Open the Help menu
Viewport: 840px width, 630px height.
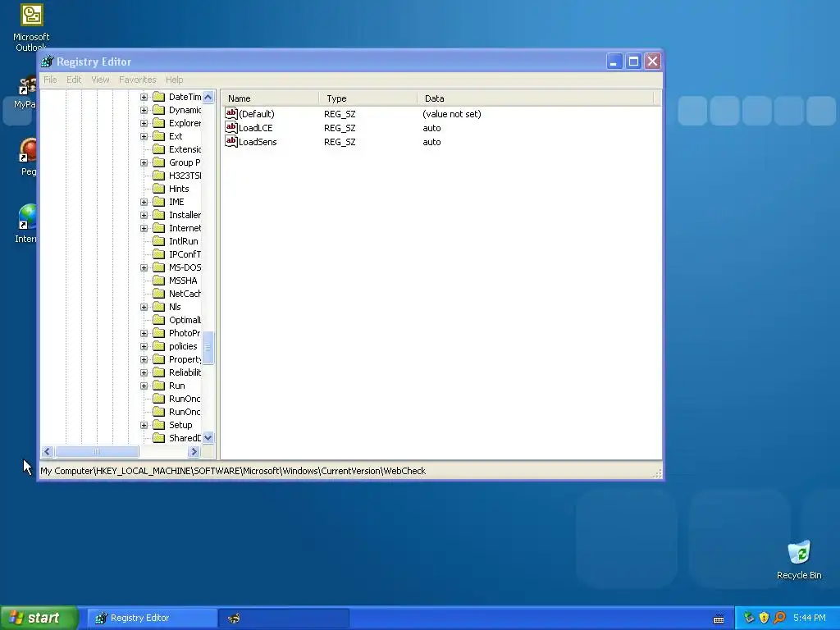174,80
